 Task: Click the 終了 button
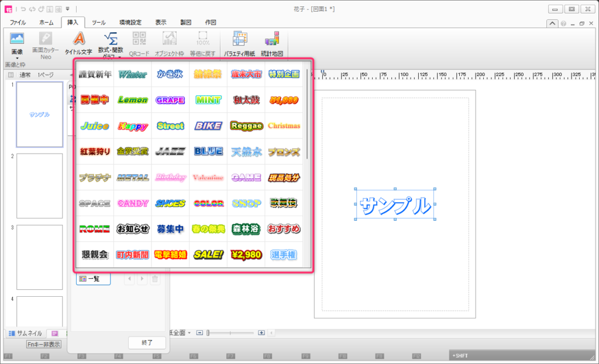pos(147,342)
